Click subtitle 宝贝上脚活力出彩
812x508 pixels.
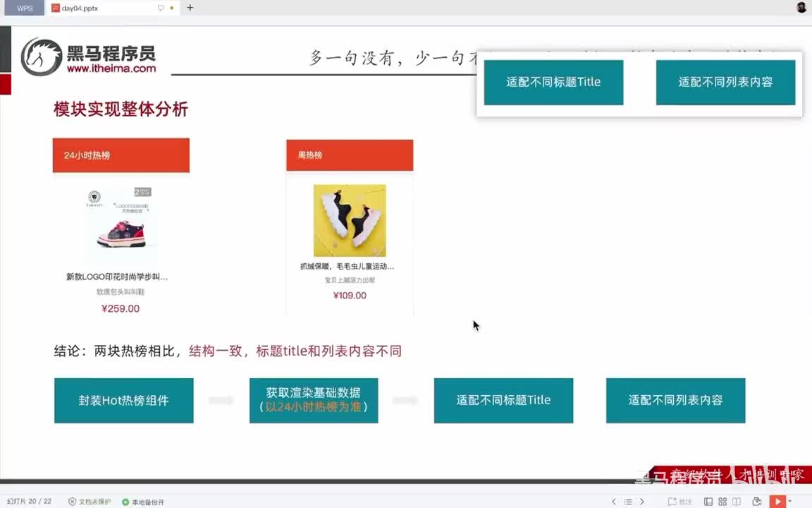click(x=350, y=280)
